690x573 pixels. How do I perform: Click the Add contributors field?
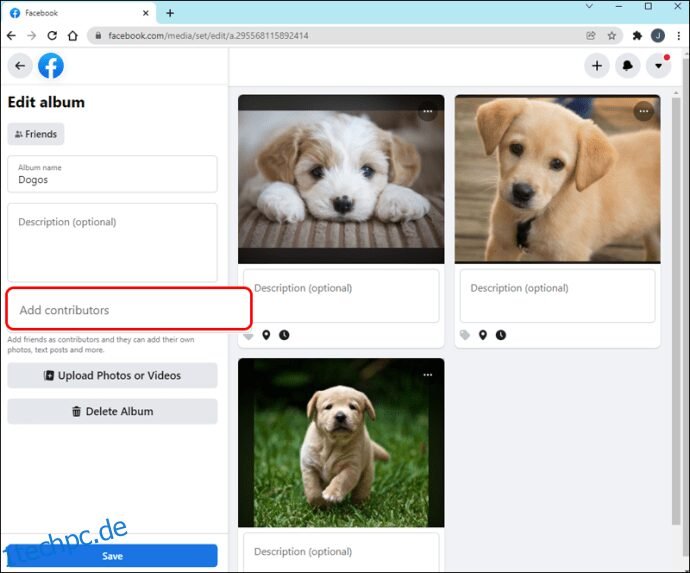[128, 309]
